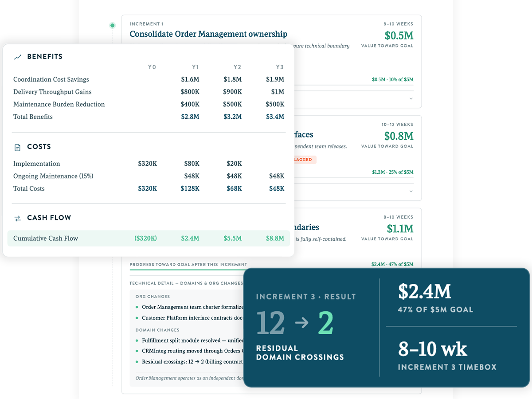Select the Coordination Cost Savings row label

pos(51,80)
